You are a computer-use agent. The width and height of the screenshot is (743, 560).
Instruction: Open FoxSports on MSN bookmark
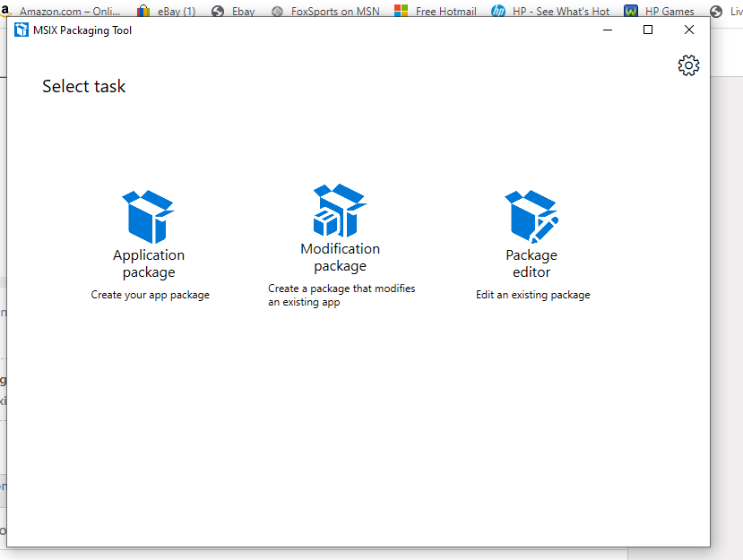pos(326,11)
